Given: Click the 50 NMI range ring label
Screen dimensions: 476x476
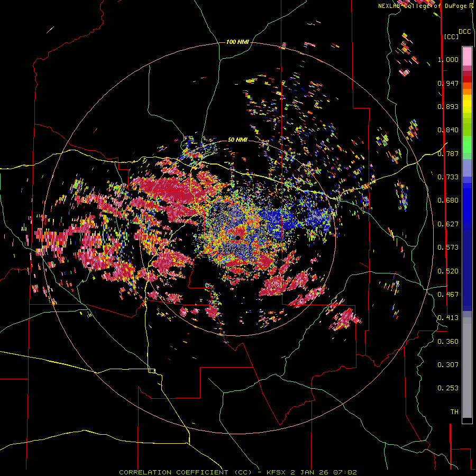Looking at the screenshot, I should (237, 140).
